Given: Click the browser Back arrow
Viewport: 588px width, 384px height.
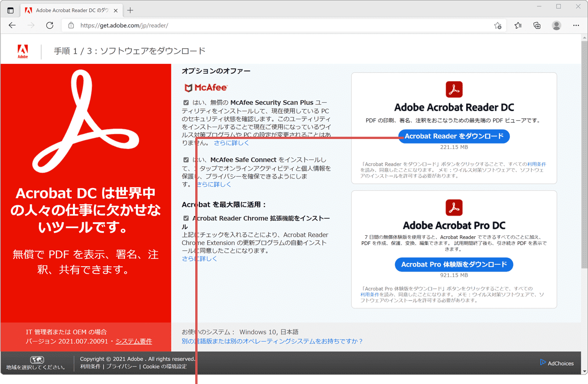Looking at the screenshot, I should tap(12, 25).
